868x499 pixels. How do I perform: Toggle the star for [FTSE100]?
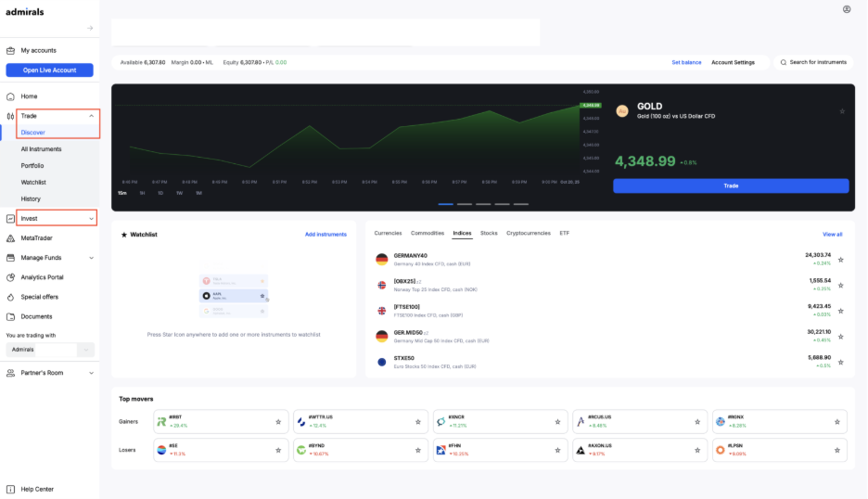pyautogui.click(x=840, y=312)
